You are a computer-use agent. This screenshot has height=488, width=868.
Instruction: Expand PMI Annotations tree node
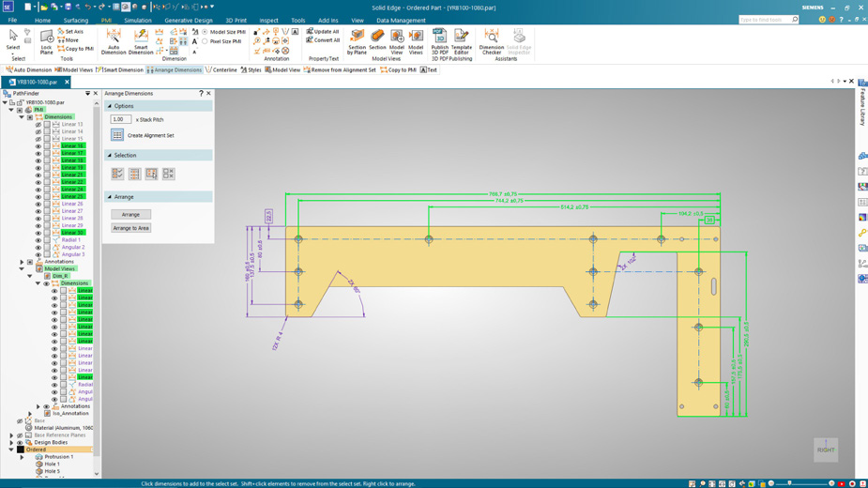[23, 262]
